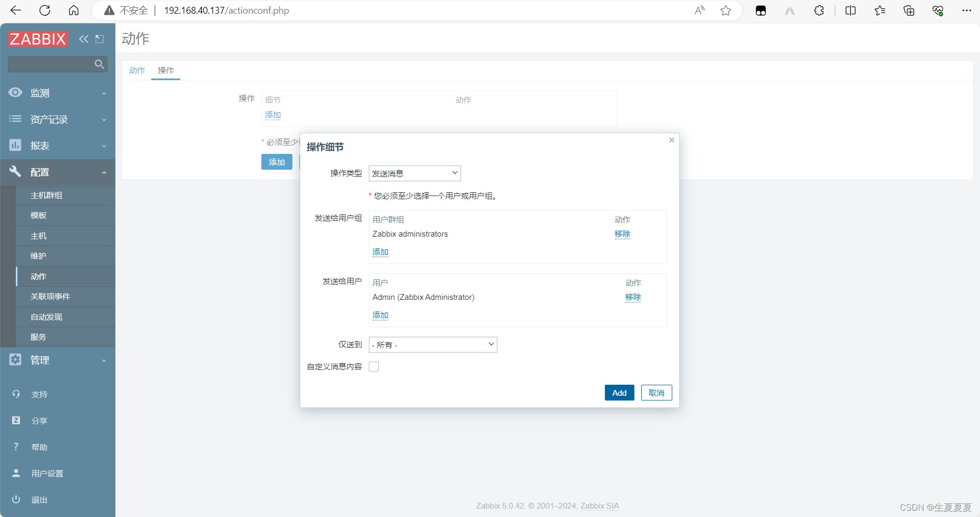Screen dimensions: 980x517
Task: Click the Z icon for 分享
Action: click(16, 420)
